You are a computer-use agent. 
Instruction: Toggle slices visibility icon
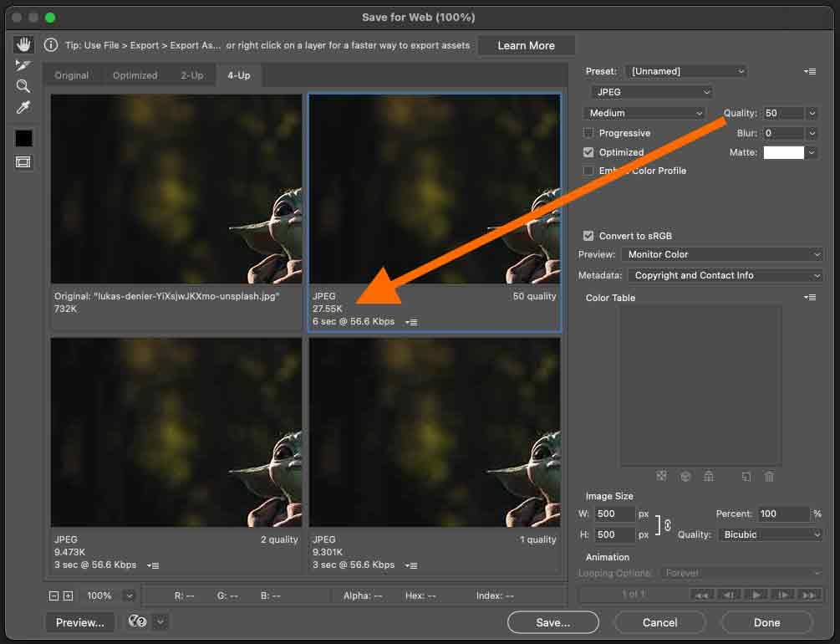coord(23,162)
